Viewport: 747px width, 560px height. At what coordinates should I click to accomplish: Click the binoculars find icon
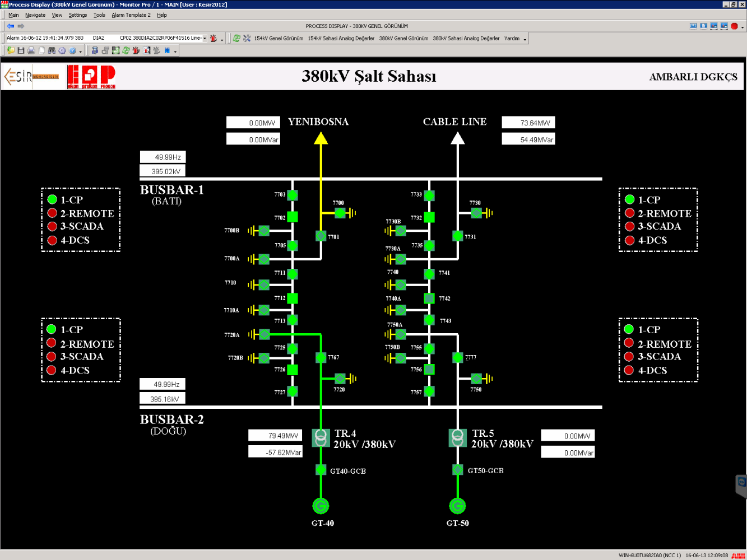point(52,50)
